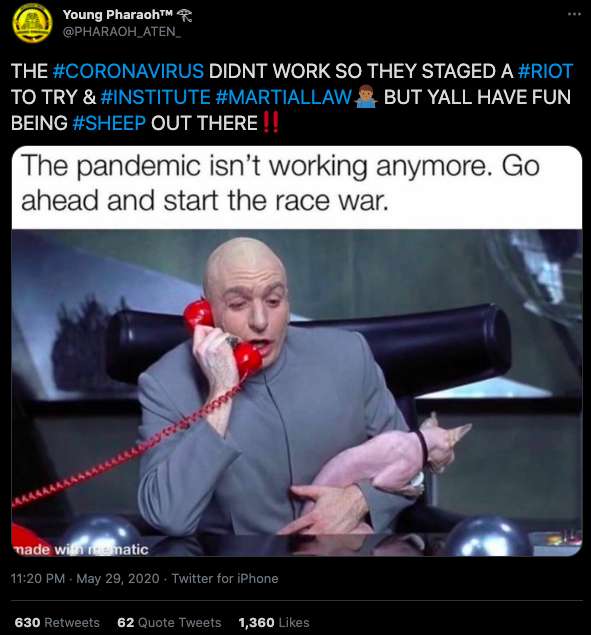Click the shrugging person emoji
The width and height of the screenshot is (591, 635).
tap(366, 97)
